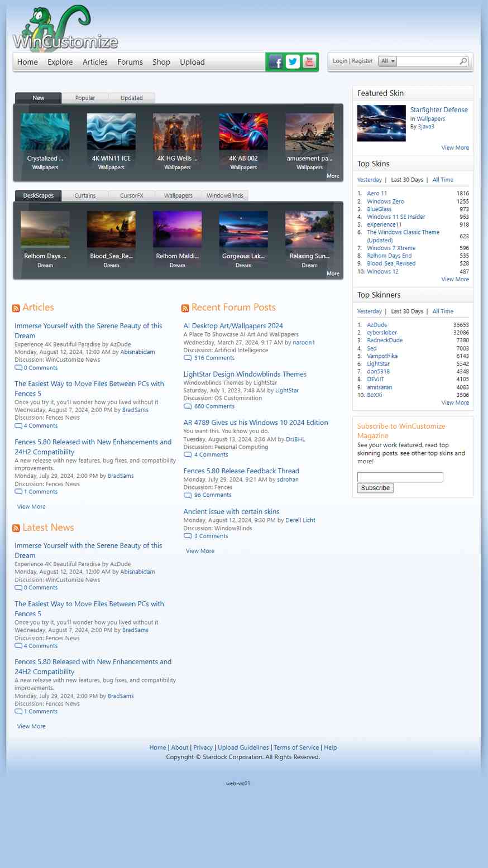Click the Login link
This screenshot has height=868, width=488.
[340, 61]
